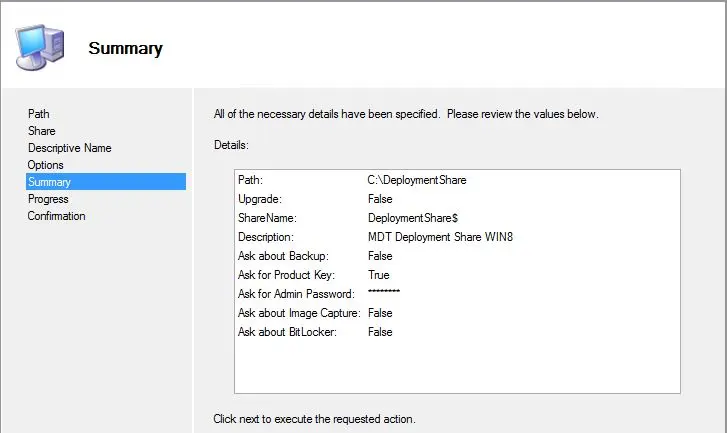Click the 'Ask about Image Capture:' label
This screenshot has height=433, width=727.
coord(299,313)
